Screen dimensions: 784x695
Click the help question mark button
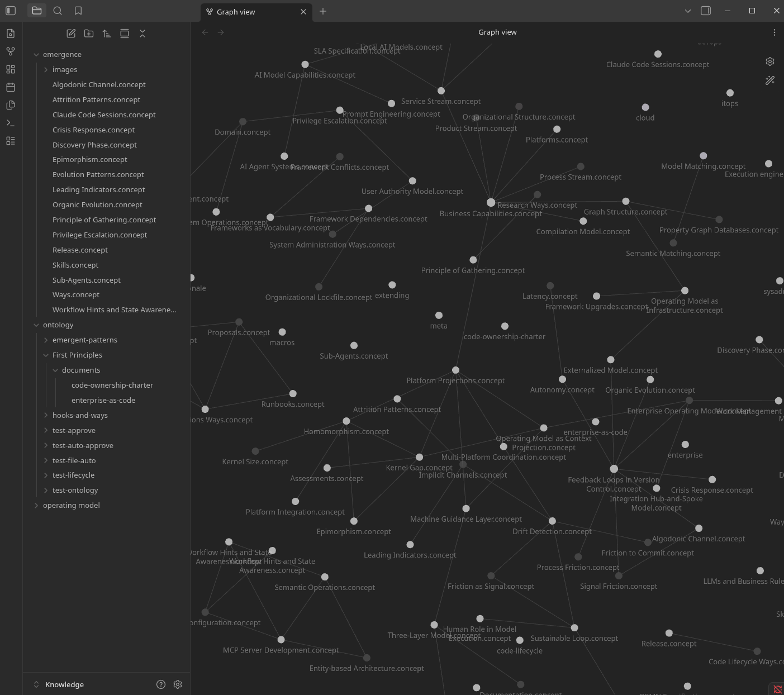[161, 684]
